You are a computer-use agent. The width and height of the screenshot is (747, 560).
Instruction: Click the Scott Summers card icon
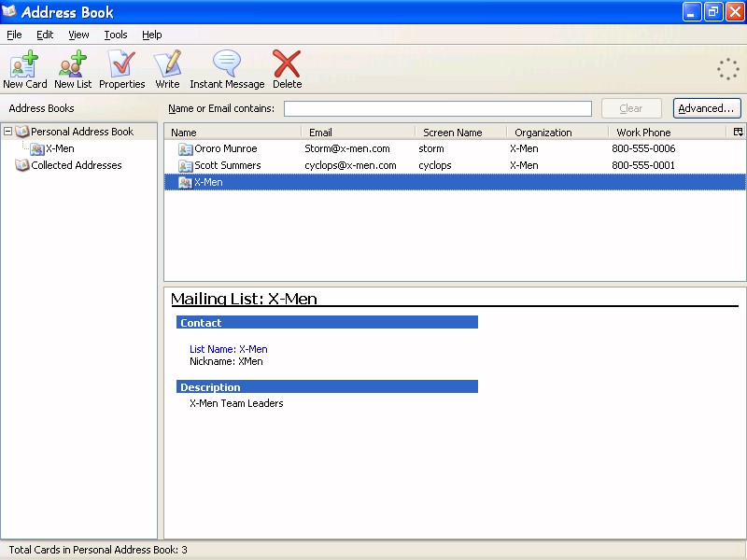tap(185, 166)
